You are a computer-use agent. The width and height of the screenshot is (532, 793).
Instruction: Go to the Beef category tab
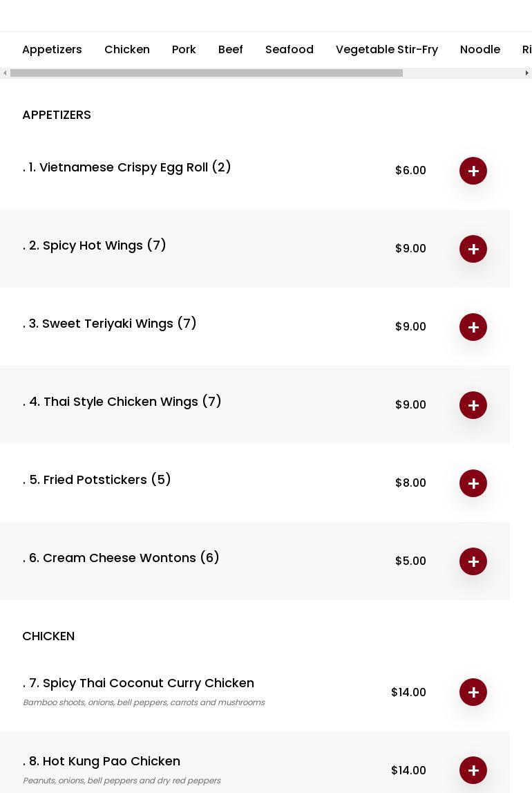point(231,50)
